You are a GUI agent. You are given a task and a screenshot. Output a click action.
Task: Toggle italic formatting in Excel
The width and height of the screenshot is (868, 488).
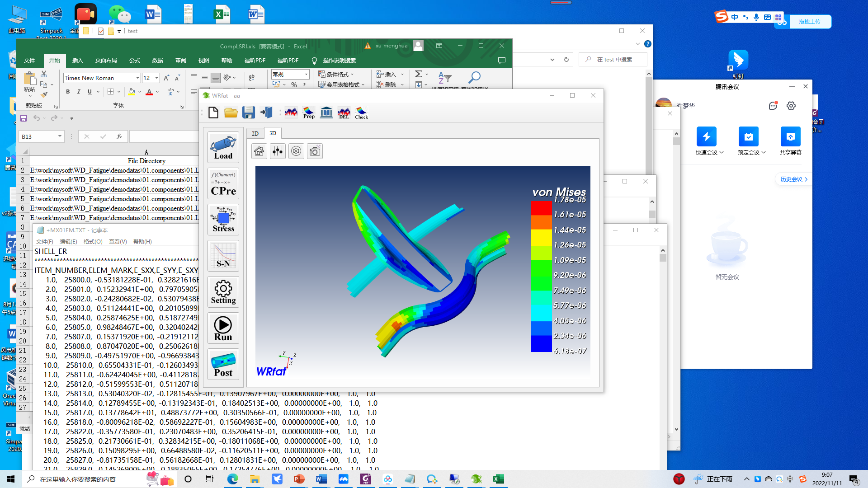pos(79,92)
